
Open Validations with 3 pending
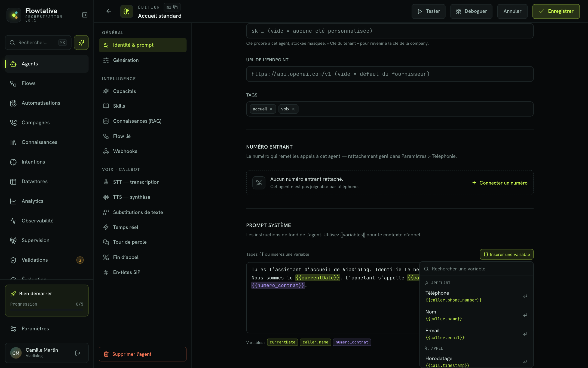coord(47,260)
